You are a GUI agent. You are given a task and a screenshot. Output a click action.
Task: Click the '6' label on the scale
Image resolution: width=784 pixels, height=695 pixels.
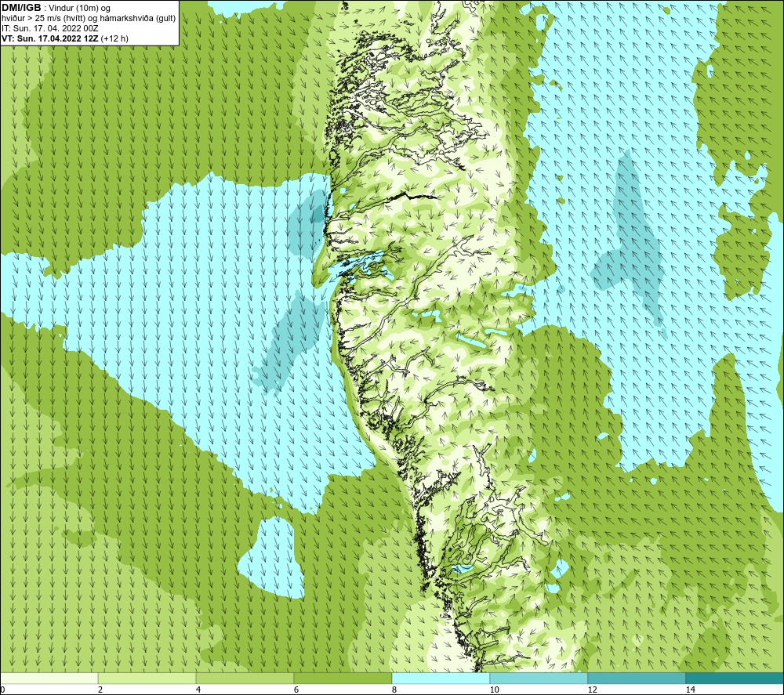[296, 690]
